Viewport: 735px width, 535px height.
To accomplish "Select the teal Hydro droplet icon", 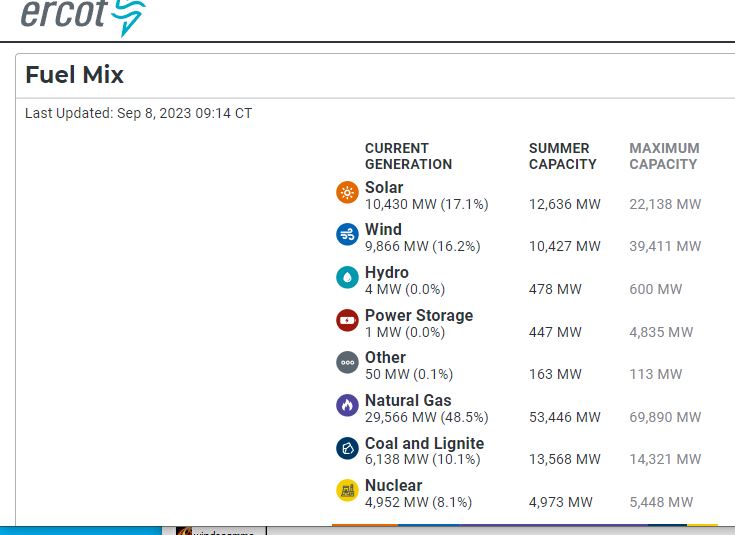I will pyautogui.click(x=347, y=277).
